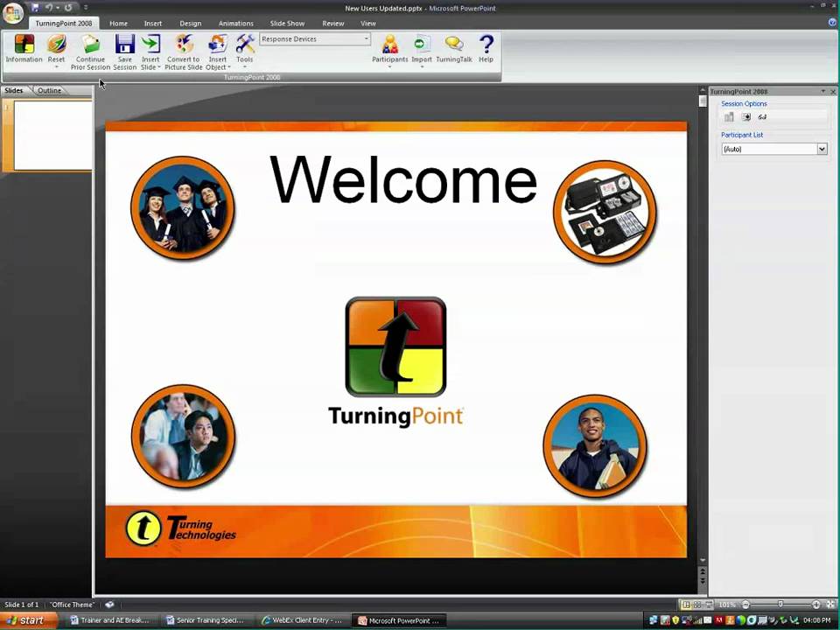Image resolution: width=840 pixels, height=630 pixels.
Task: Switch to the Outline pane tab
Action: click(x=49, y=90)
